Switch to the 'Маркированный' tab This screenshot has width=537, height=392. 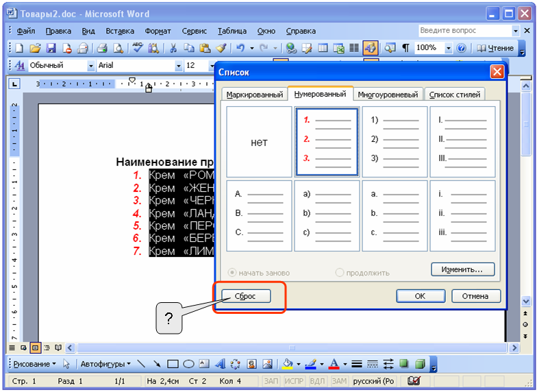click(254, 95)
